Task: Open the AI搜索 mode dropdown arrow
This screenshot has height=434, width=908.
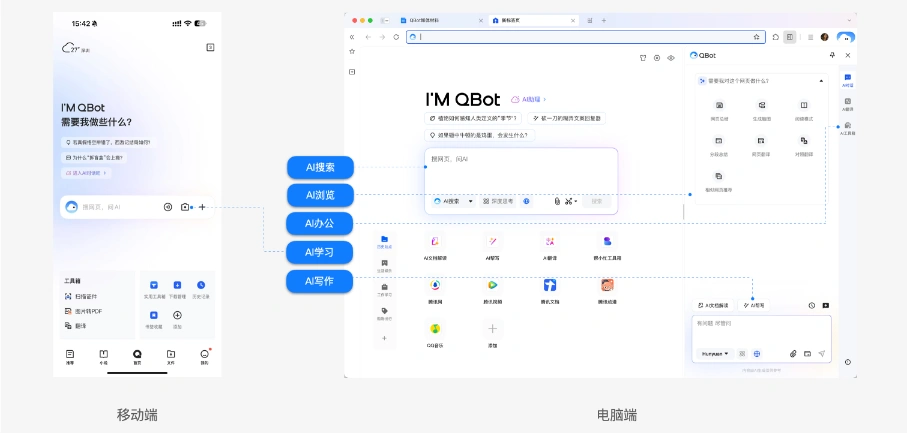Action: (470, 201)
